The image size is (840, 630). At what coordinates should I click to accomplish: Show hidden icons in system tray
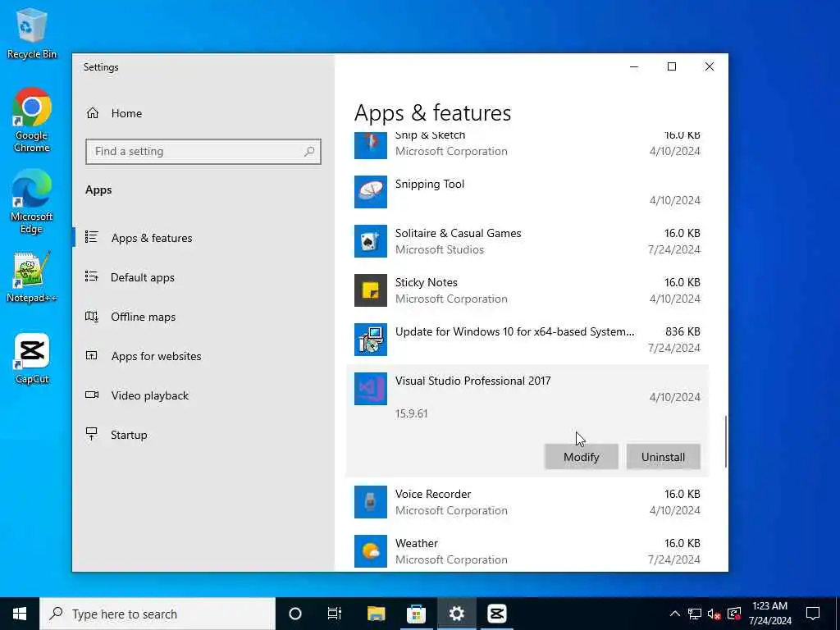[675, 614]
